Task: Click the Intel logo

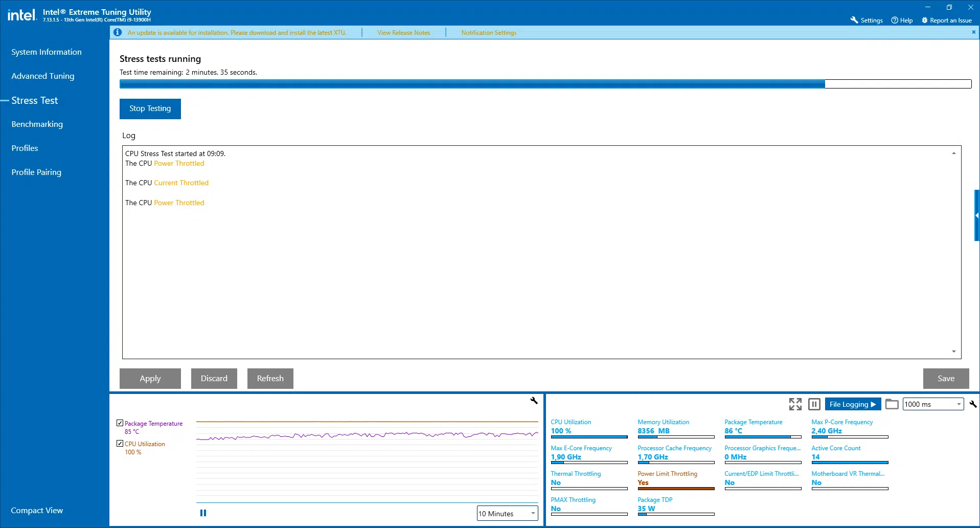Action: pos(22,15)
